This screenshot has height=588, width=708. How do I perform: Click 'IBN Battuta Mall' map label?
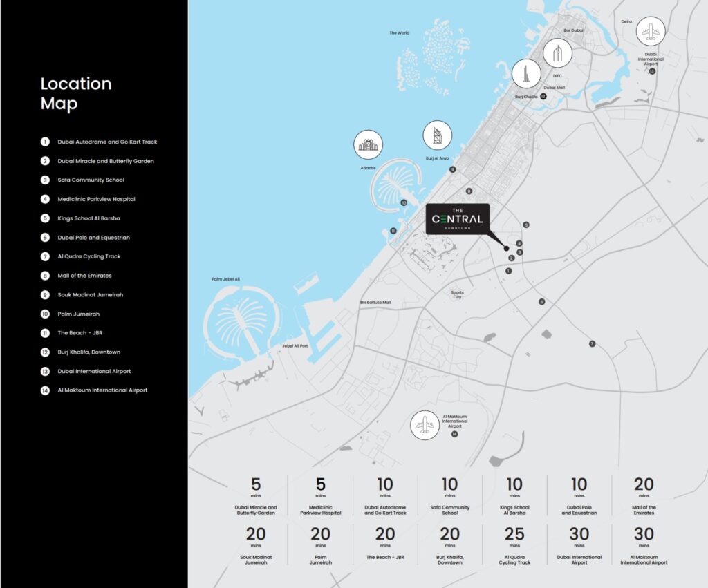click(x=375, y=303)
